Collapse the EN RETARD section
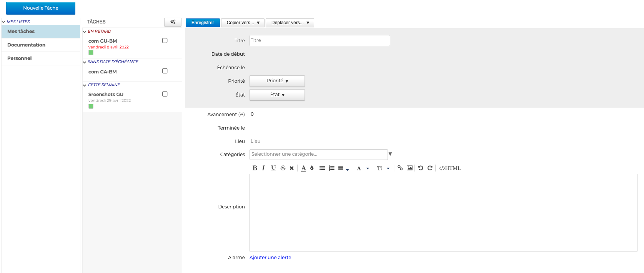644x273 pixels. (x=85, y=32)
